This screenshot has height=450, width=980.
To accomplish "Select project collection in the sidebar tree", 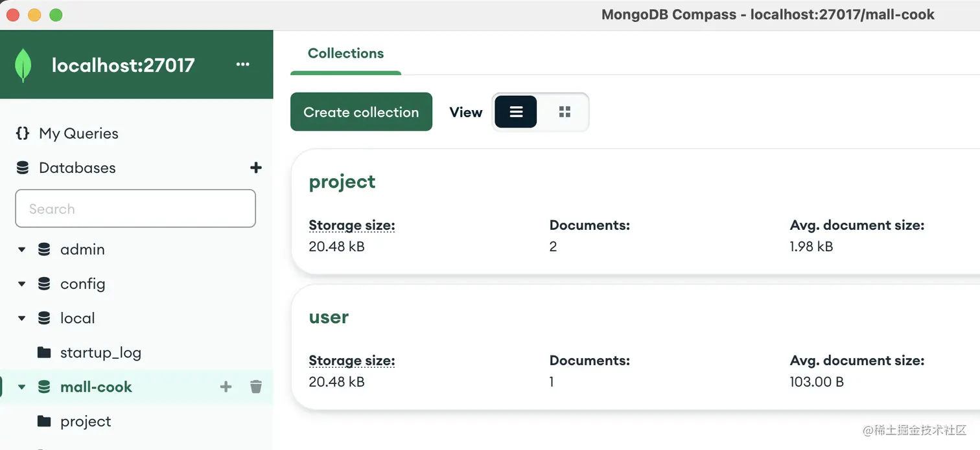I will [x=86, y=422].
